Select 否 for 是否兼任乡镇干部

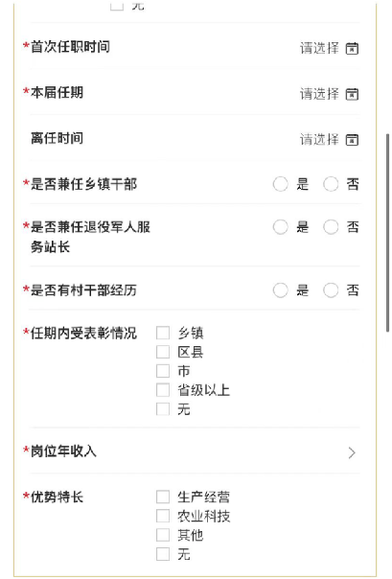[x=331, y=184]
